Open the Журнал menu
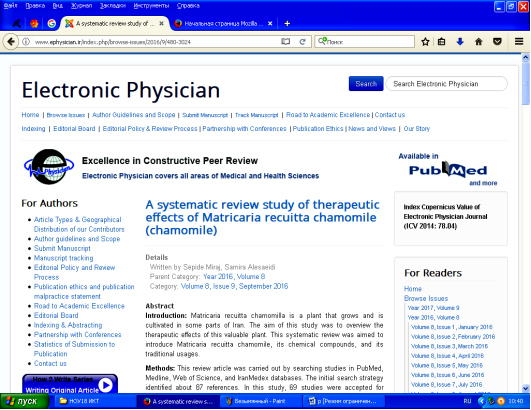 [x=81, y=5]
